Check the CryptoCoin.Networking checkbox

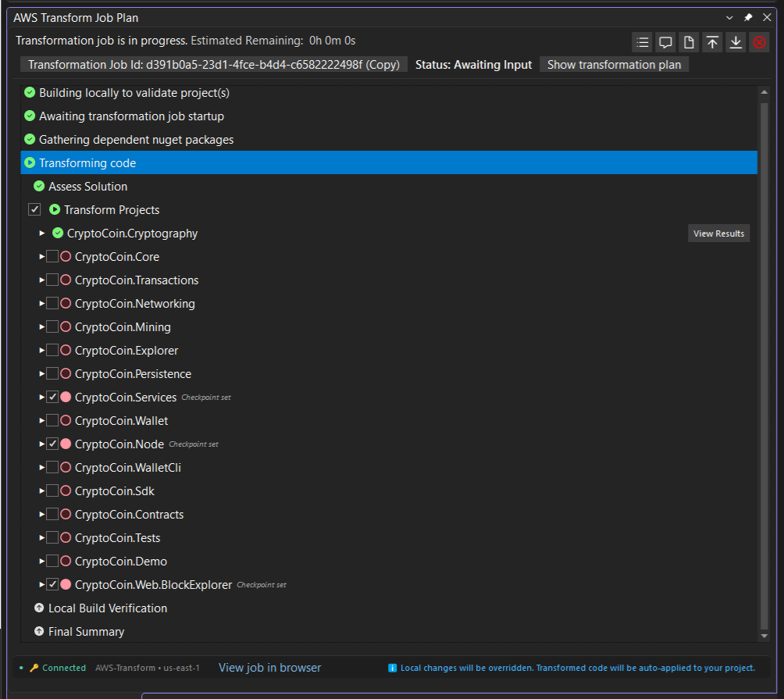(52, 304)
